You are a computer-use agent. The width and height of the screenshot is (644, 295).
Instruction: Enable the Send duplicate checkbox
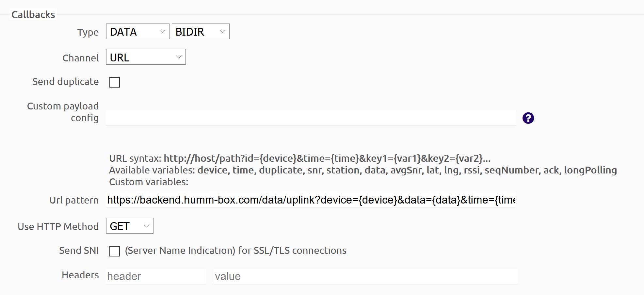pos(115,82)
